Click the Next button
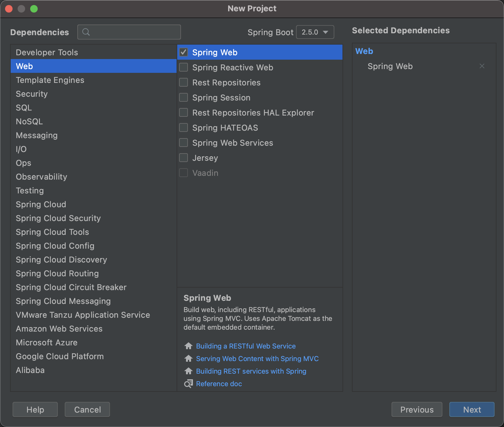504x427 pixels. pos(472,409)
